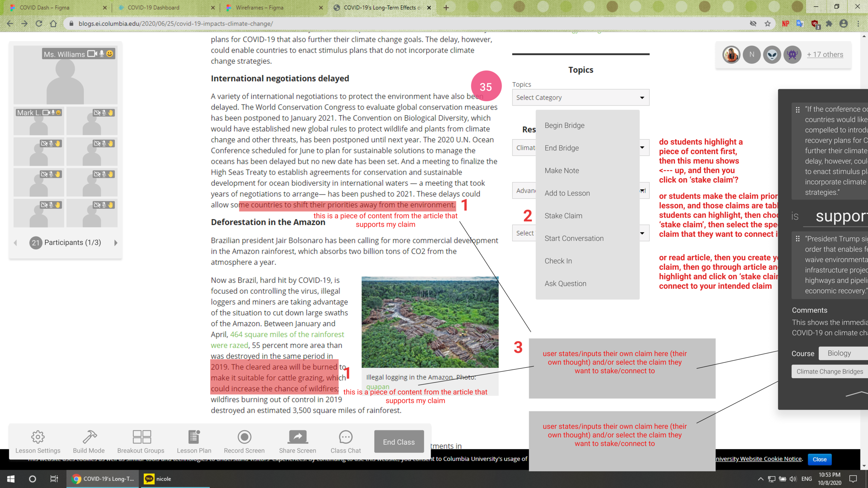
Task: Click the pink 35 counter badge
Action: [x=486, y=86]
